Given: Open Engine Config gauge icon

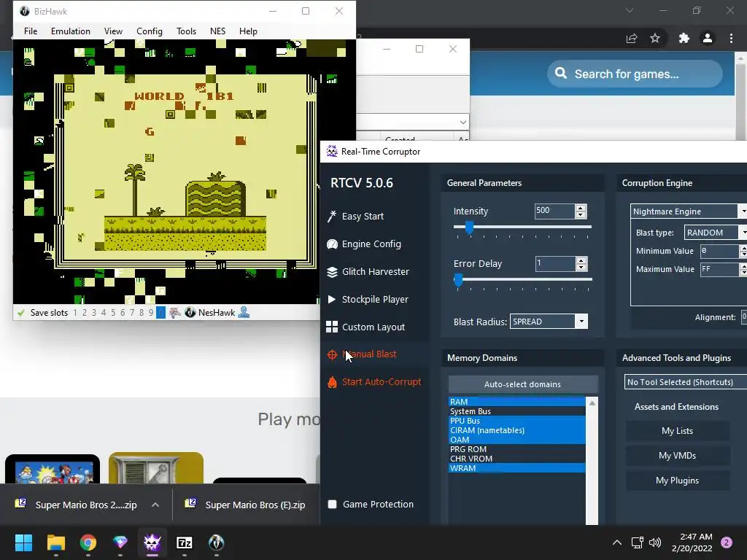Looking at the screenshot, I should coord(332,244).
